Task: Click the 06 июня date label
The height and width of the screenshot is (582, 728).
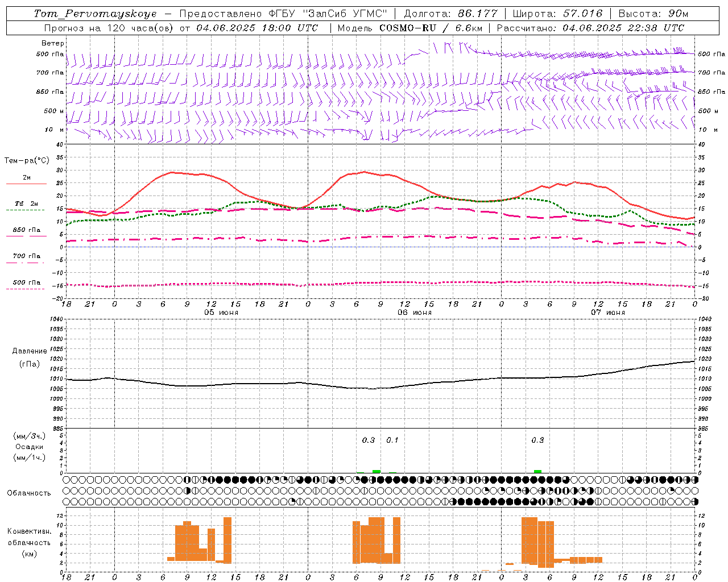Action: pos(415,313)
